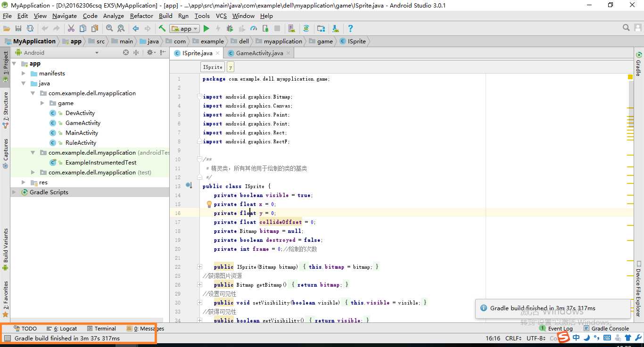Viewport: 644px width, 347px height.
Task: Open AVD Manager from the toolbar
Action: click(292, 29)
